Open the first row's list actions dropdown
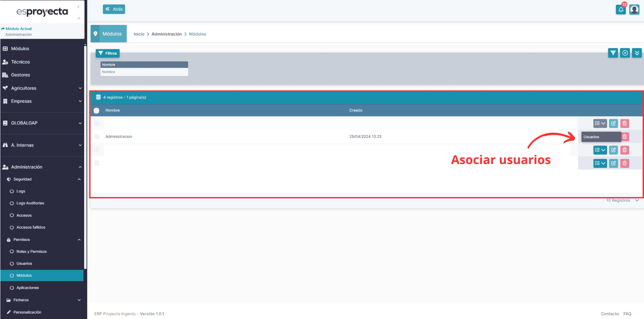644x319 pixels. pyautogui.click(x=600, y=123)
